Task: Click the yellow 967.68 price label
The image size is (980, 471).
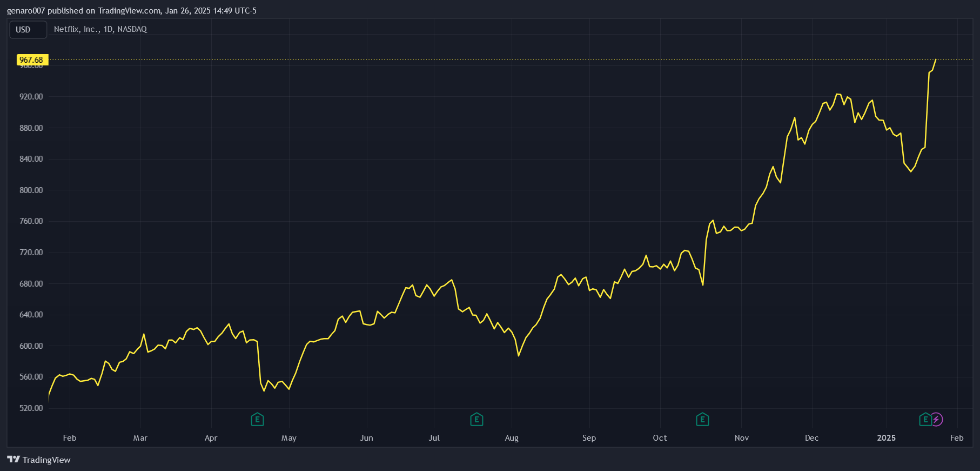Action: click(32, 60)
